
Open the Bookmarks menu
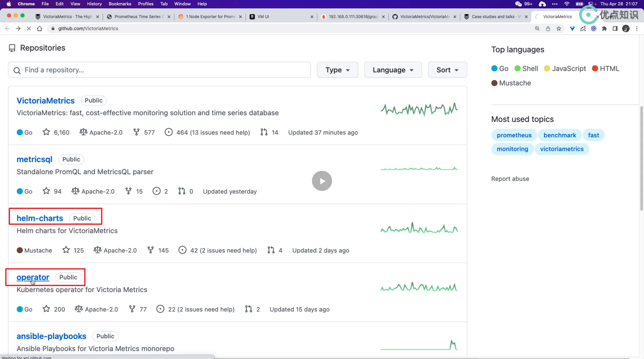click(x=120, y=4)
